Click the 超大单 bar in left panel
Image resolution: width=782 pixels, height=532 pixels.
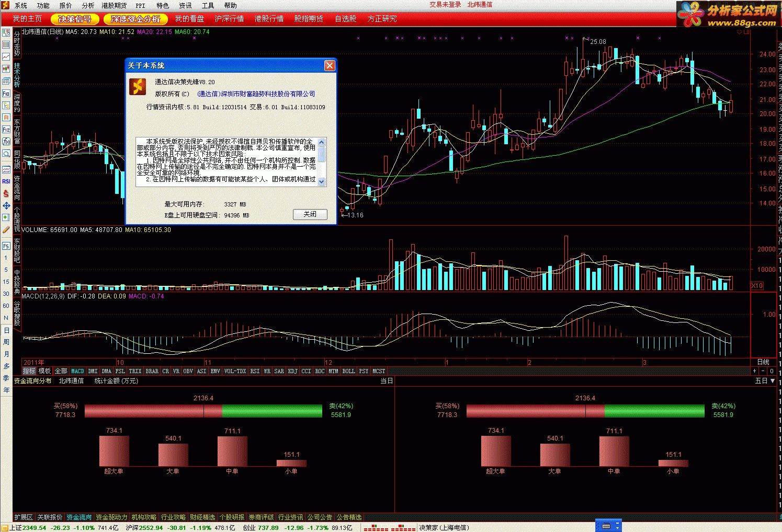pyautogui.click(x=114, y=451)
